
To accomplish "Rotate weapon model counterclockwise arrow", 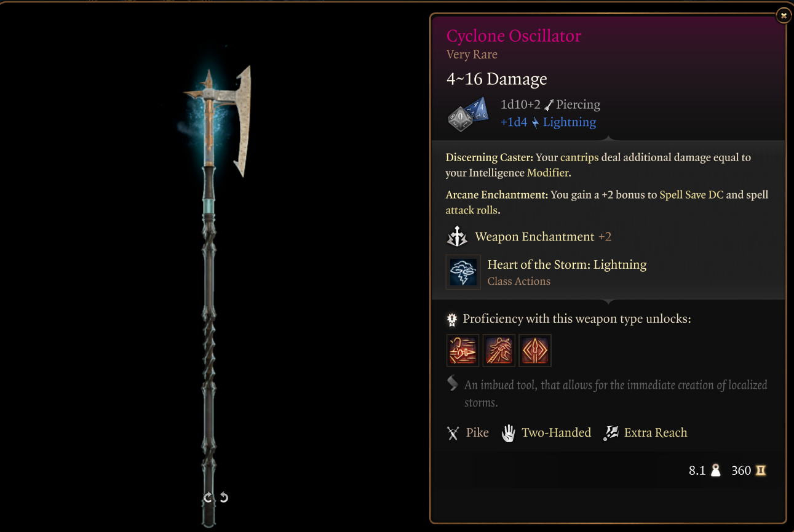I will click(224, 497).
